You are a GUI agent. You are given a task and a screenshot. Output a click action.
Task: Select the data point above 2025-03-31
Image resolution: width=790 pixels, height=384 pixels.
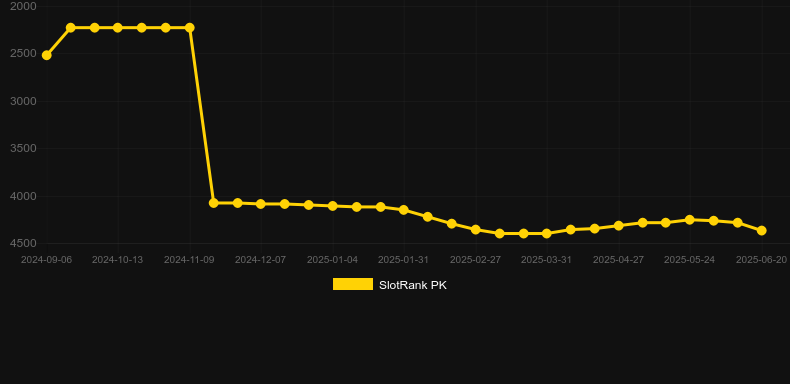click(x=547, y=234)
